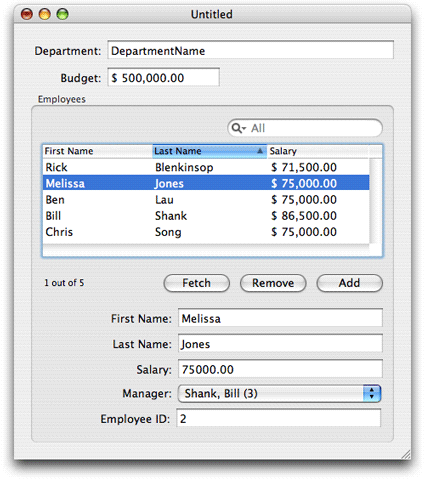Screen dimensions: 425x482
Task: Click the window resize grip corner
Action: point(406,454)
